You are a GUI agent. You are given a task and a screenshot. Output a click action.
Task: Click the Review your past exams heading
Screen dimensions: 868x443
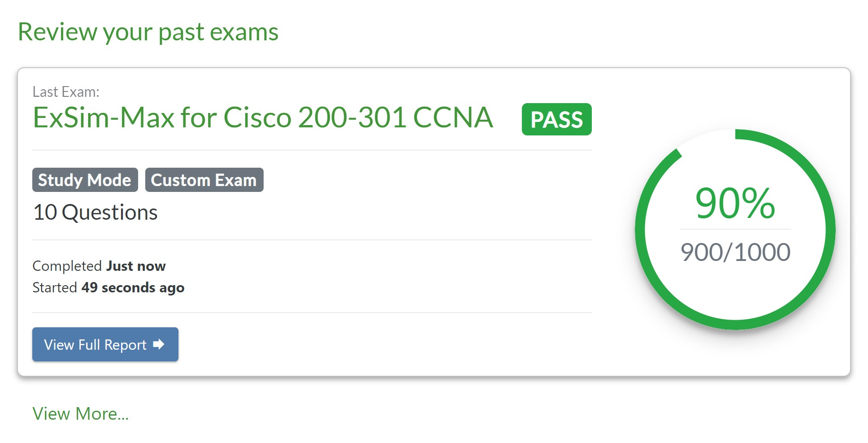[148, 32]
